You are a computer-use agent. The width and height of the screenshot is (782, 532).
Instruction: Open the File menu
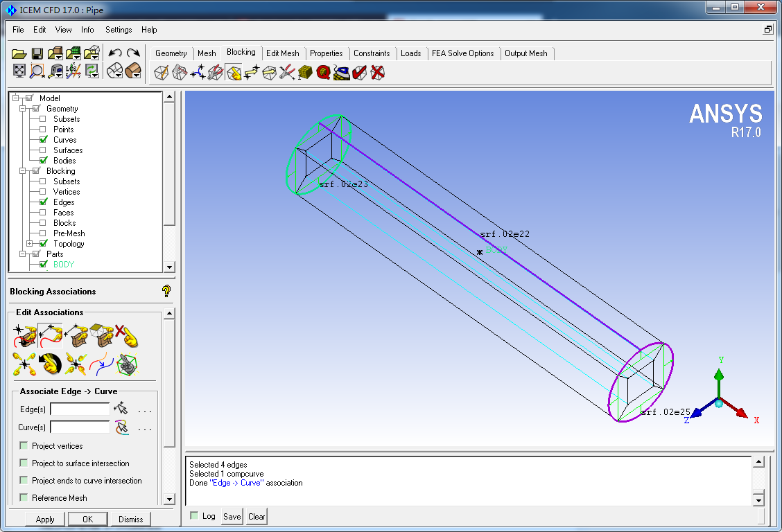click(18, 30)
